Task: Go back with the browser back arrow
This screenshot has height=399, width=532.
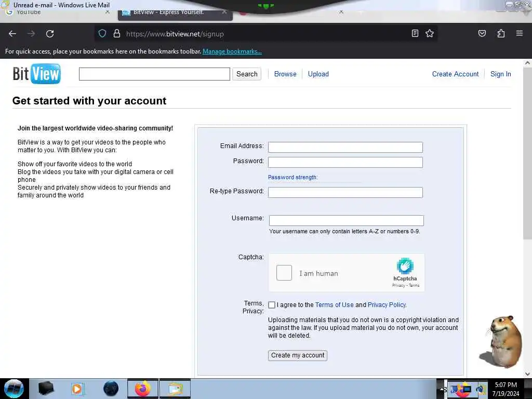Action: (12, 34)
